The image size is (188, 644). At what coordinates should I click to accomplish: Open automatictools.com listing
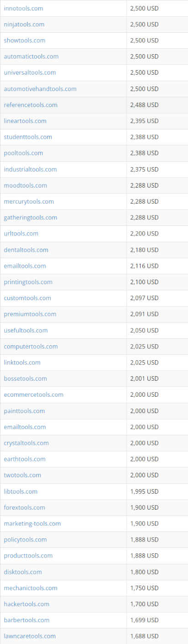tap(31, 56)
